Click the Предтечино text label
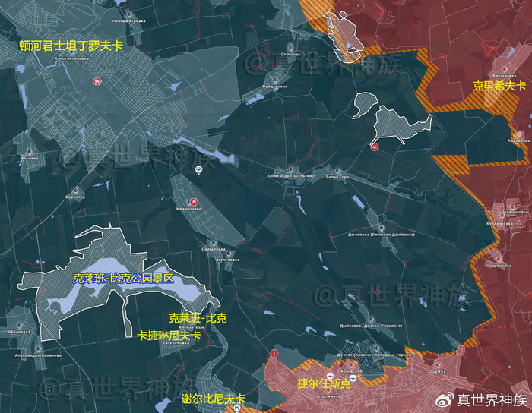Screen dimensions: 532x413 275,87
